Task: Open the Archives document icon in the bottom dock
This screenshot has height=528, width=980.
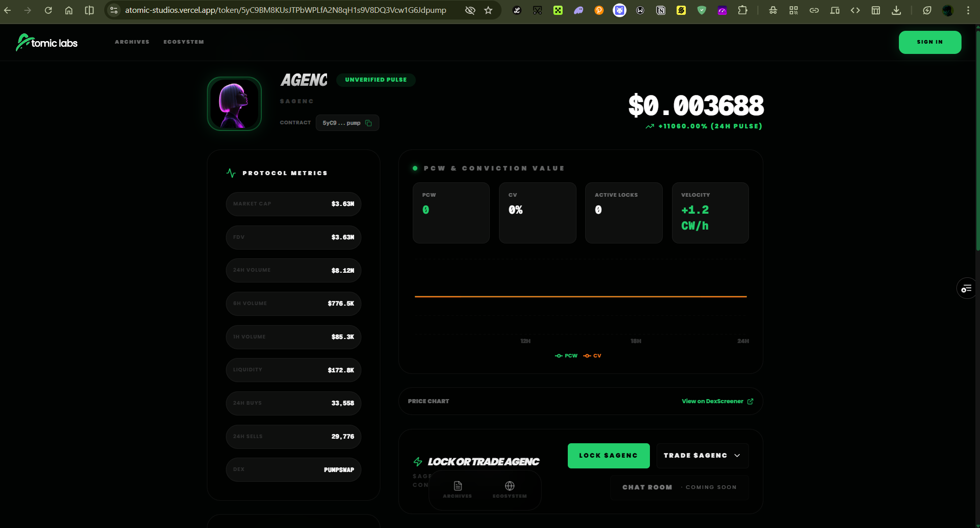Action: click(x=457, y=488)
